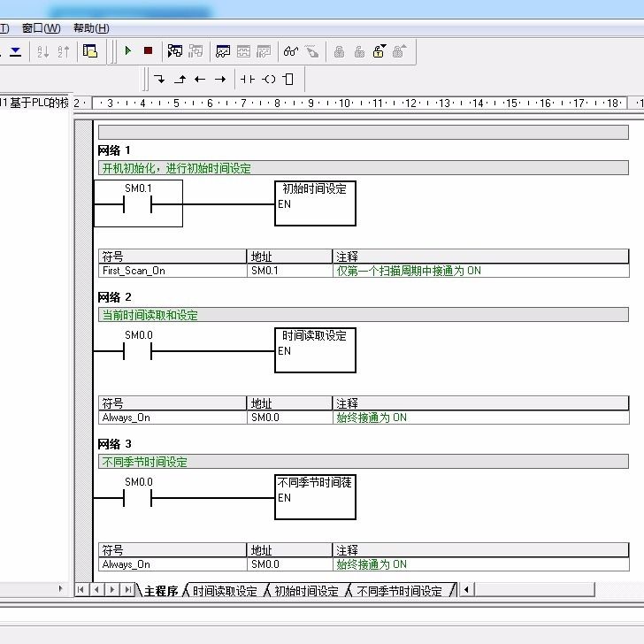Select the 初始时间设定 subroutine box
The height and width of the screenshot is (644, 644).
[x=315, y=203]
